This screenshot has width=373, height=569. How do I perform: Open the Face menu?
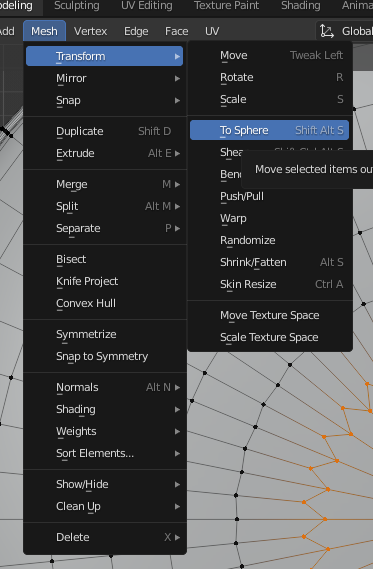tap(176, 31)
